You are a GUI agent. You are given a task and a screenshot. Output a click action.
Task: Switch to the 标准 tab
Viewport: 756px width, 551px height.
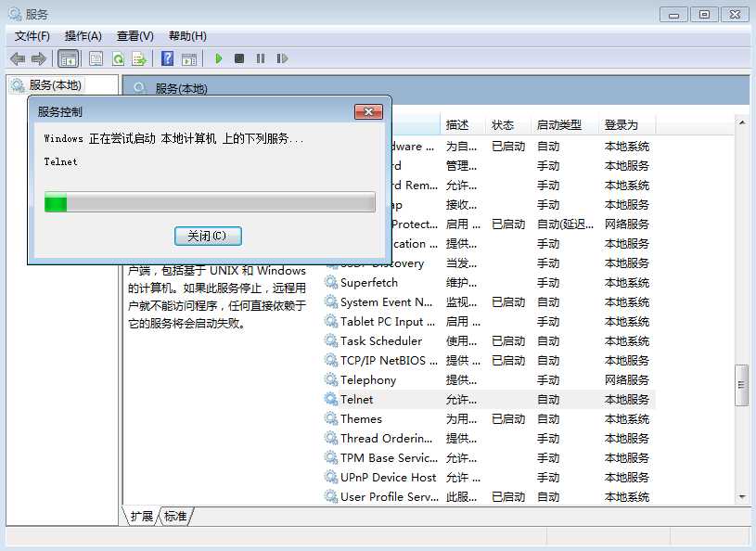(x=175, y=517)
